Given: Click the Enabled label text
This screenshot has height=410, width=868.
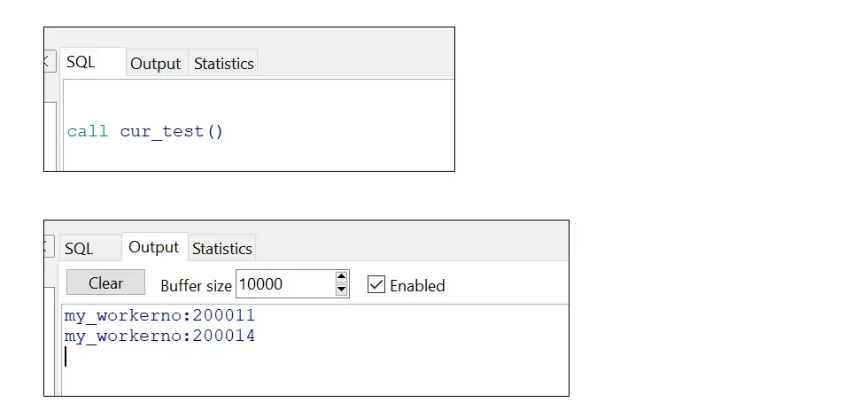Looking at the screenshot, I should click(x=417, y=285).
